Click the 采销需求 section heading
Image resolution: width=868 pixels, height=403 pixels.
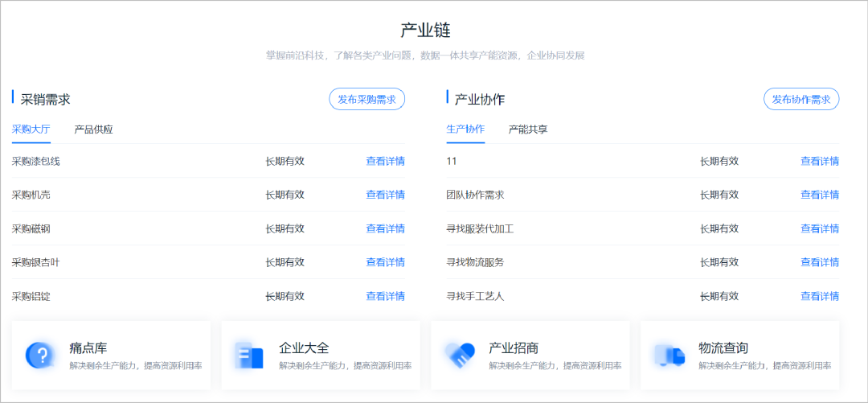pyautogui.click(x=45, y=100)
